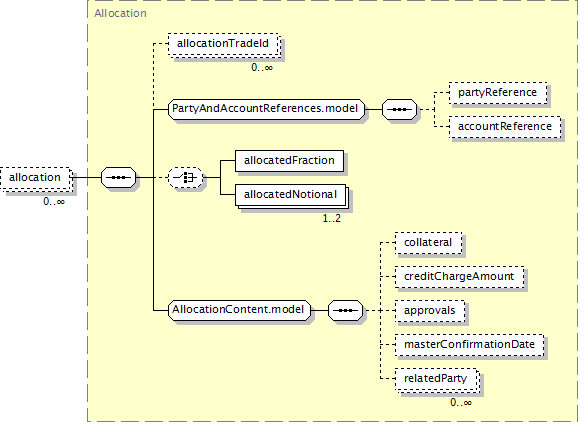Select the relatedParty element
578x422 pixels.
437,380
